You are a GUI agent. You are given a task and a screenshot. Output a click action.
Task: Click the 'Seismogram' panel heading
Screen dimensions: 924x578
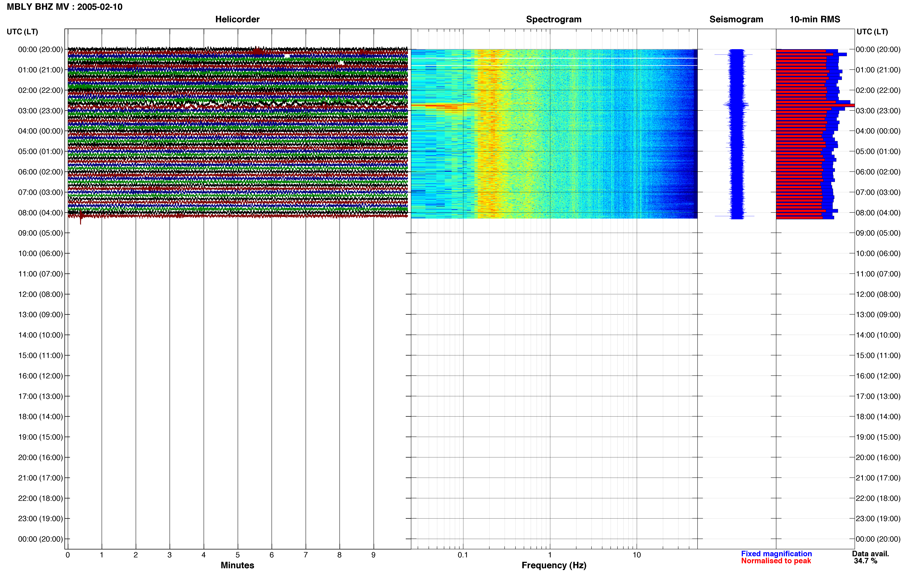tap(736, 19)
